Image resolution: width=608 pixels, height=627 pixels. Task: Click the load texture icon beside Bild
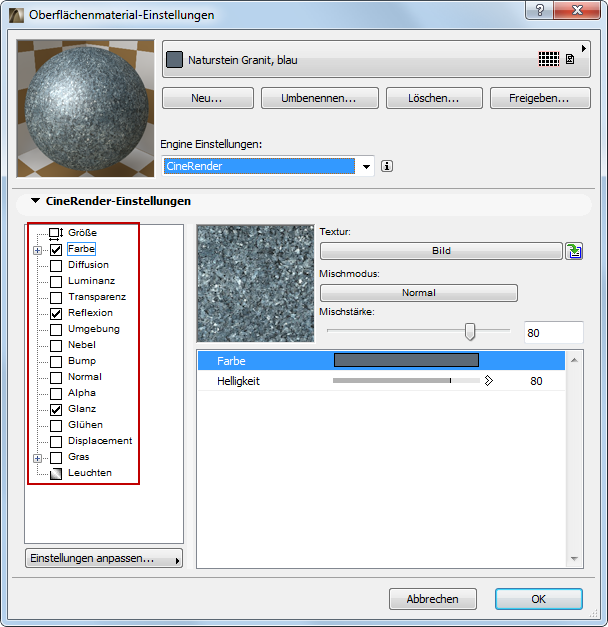tap(574, 251)
